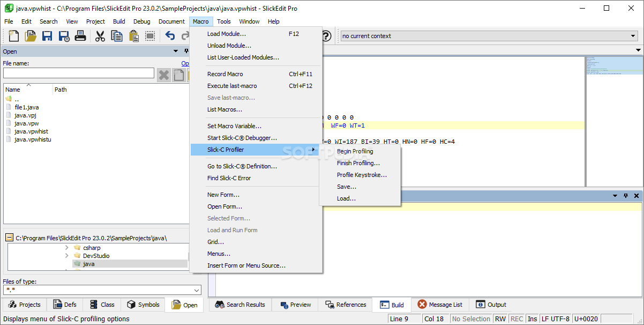Click the New file toolbar icon
Viewport: 644px width, 325px height.
click(13, 36)
